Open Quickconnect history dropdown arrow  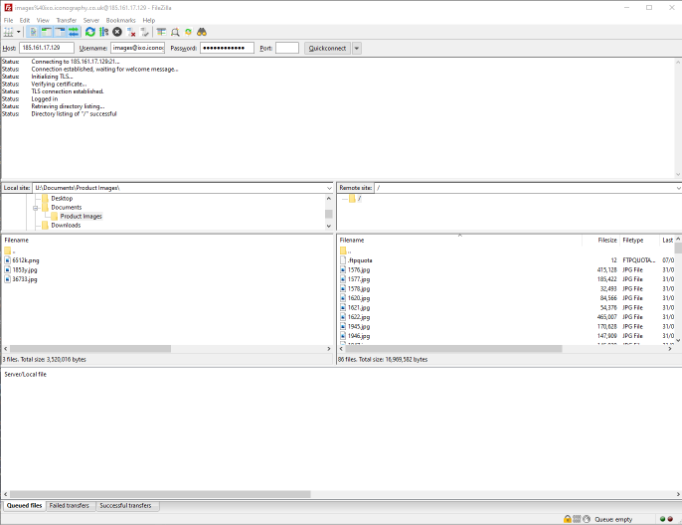[x=357, y=48]
